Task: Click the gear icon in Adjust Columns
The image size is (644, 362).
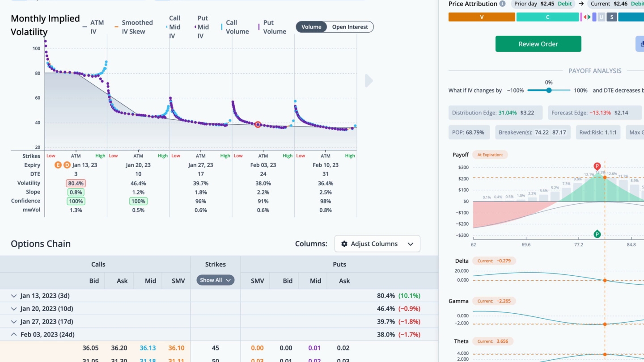Action: pyautogui.click(x=344, y=244)
